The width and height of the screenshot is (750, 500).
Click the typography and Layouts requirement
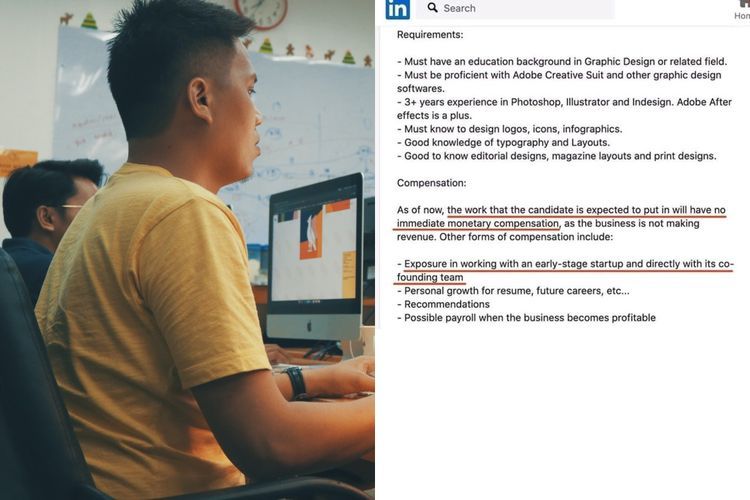pyautogui.click(x=503, y=143)
